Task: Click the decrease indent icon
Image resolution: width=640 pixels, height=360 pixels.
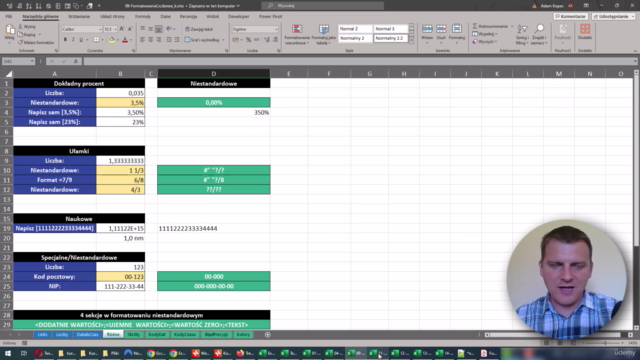Action: coord(169,40)
